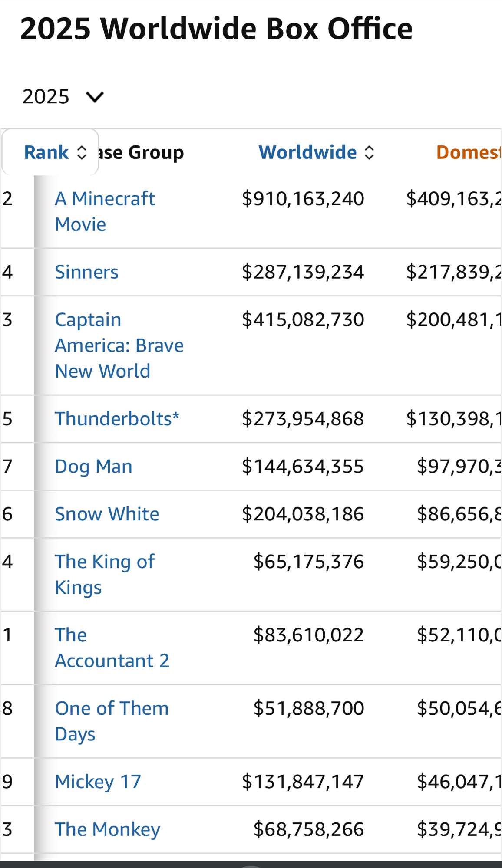
Task: Click the Rank sort arrows icon
Action: 82,153
